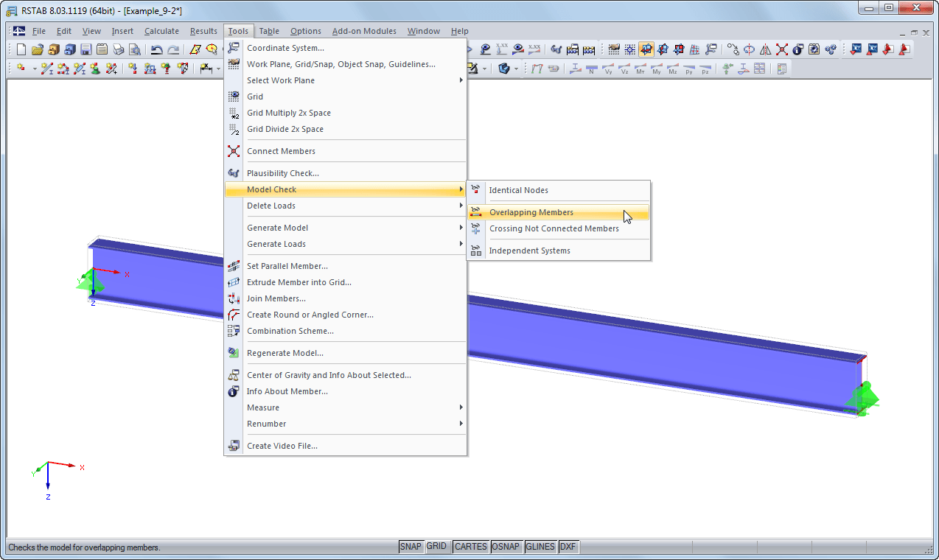Click the right green nodal support on beam
The width and height of the screenshot is (939, 560).
pyautogui.click(x=862, y=398)
